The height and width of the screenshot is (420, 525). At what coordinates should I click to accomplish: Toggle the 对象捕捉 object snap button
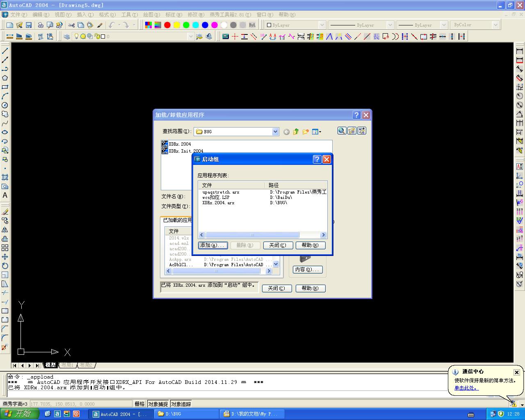pyautogui.click(x=158, y=404)
